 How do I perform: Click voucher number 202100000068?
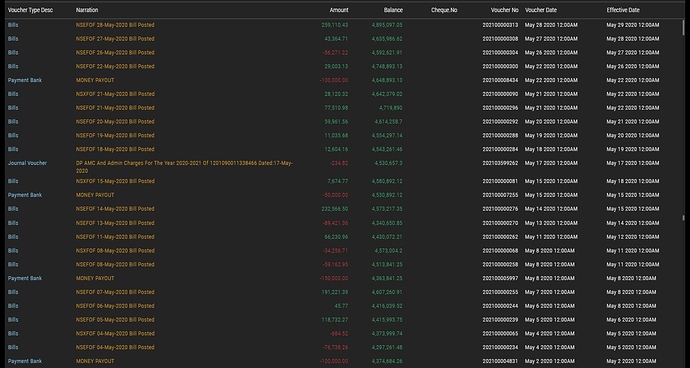pos(500,250)
